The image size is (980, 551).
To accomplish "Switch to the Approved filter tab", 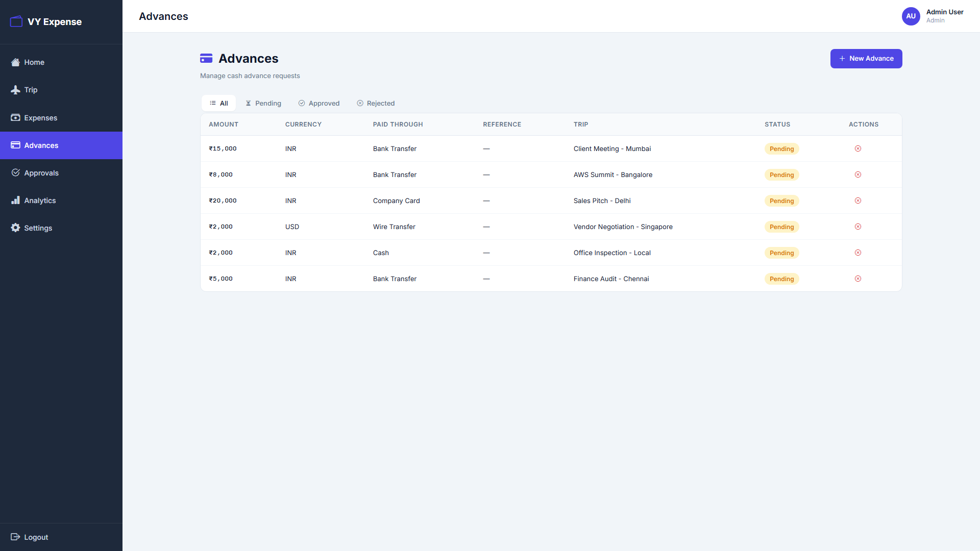I will (318, 103).
